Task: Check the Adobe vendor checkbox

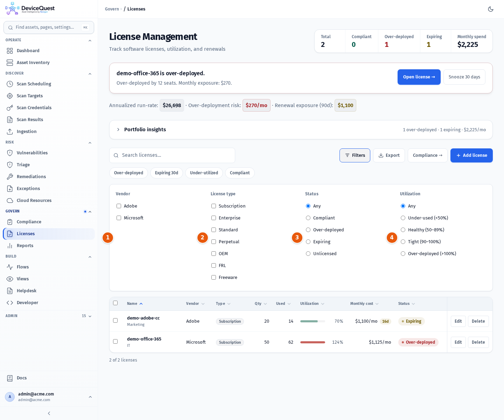Action: click(119, 206)
